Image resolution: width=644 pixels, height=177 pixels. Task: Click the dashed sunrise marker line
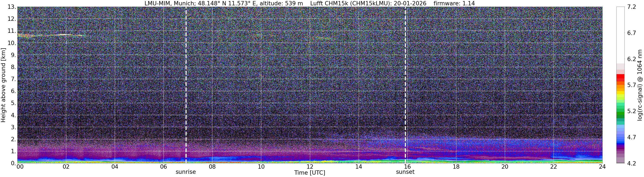click(186, 85)
